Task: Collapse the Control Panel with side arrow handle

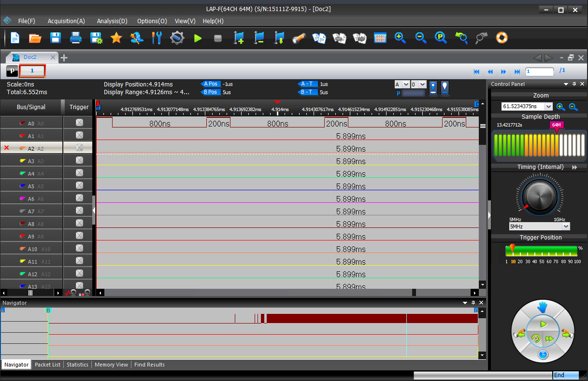Action: (489, 215)
